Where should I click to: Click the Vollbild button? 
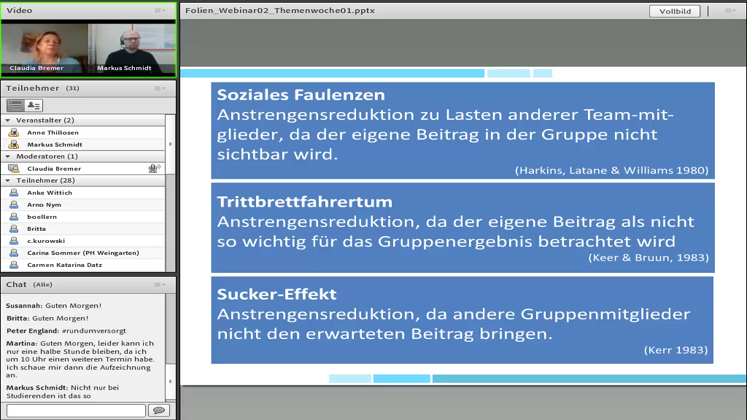(x=674, y=11)
